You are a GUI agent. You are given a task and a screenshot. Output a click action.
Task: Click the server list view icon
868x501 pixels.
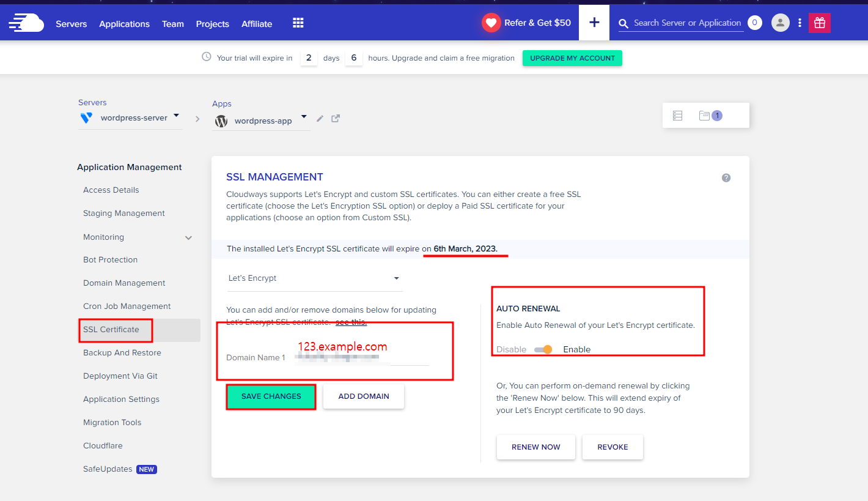[677, 116]
